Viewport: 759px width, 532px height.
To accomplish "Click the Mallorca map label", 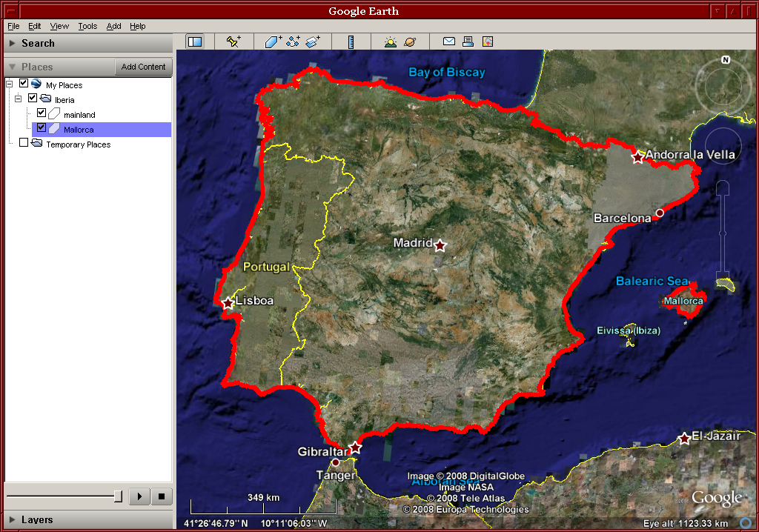I will click(x=683, y=301).
